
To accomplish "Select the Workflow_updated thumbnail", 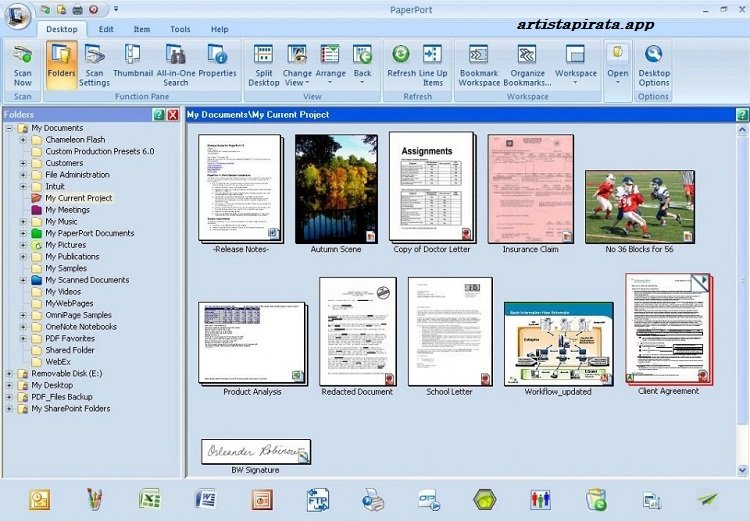I will [x=558, y=344].
